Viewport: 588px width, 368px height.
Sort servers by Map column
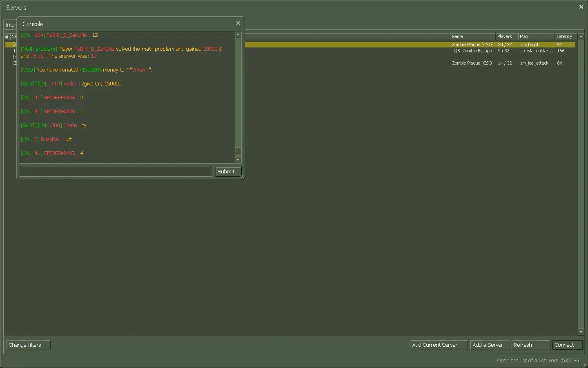[x=536, y=36]
